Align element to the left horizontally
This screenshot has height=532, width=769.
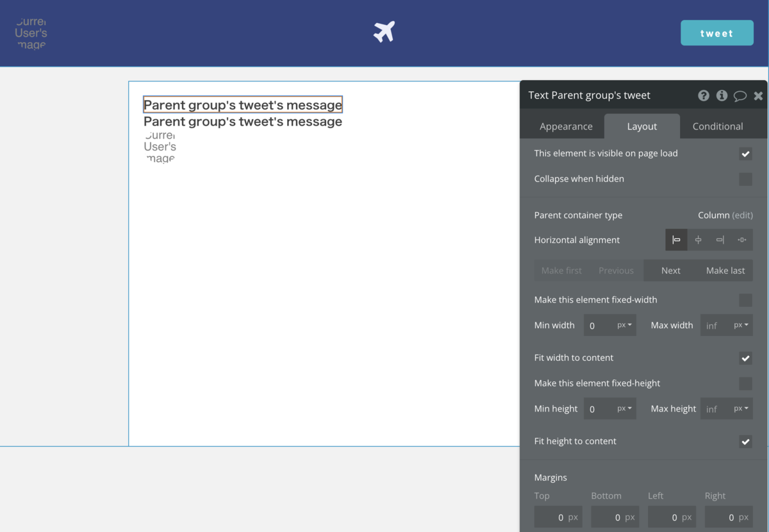click(x=677, y=240)
